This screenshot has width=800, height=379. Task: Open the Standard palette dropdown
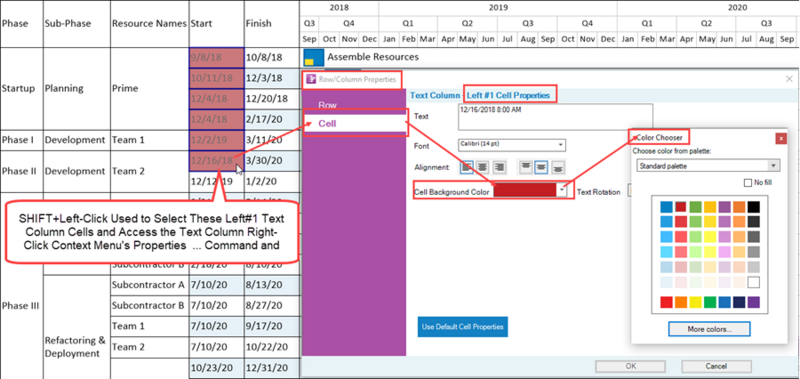point(708,166)
